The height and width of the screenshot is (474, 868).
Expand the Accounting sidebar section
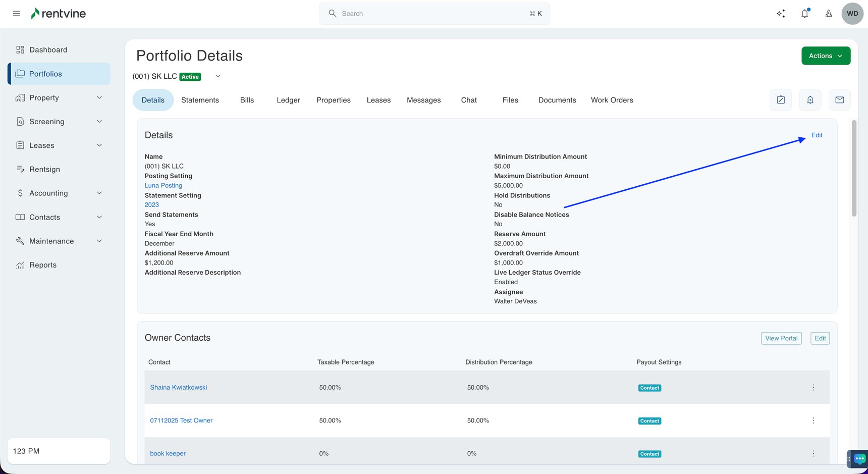(x=49, y=193)
